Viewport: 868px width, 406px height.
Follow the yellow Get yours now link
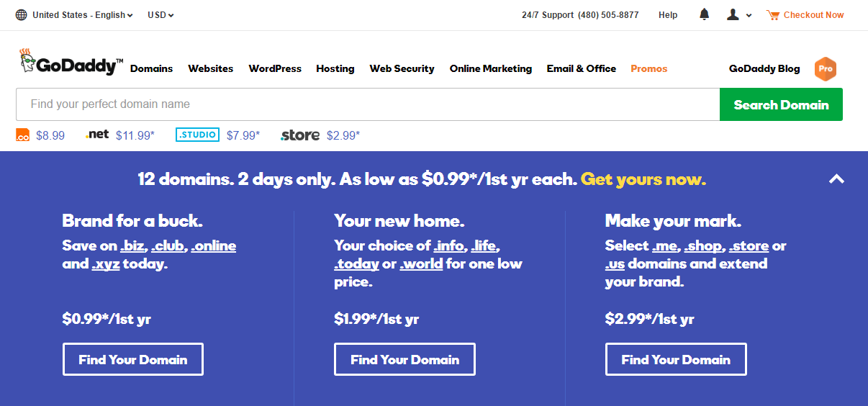(x=643, y=179)
